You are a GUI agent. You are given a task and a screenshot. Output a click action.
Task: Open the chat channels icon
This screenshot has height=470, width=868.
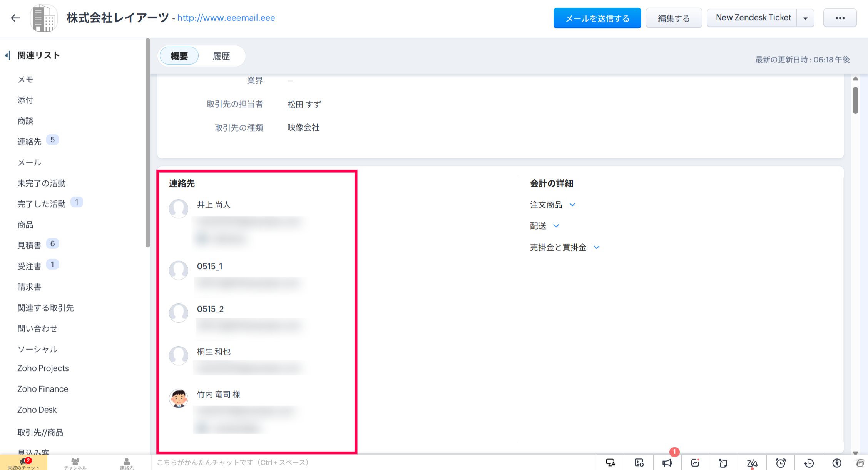[x=75, y=463]
